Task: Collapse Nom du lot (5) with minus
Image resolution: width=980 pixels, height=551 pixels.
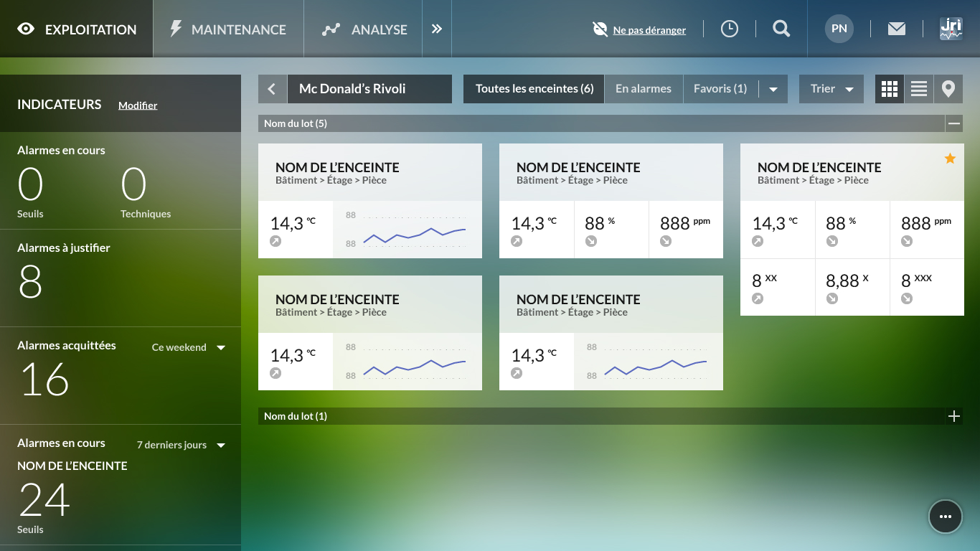Action: click(954, 123)
